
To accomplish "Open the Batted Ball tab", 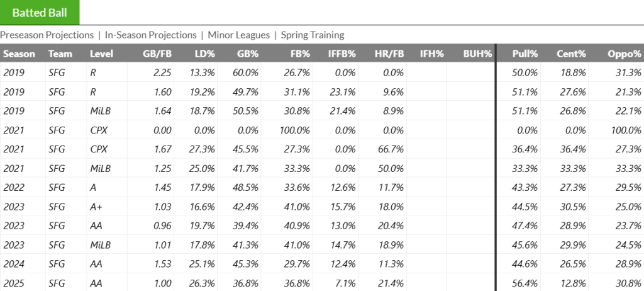I will coord(39,13).
